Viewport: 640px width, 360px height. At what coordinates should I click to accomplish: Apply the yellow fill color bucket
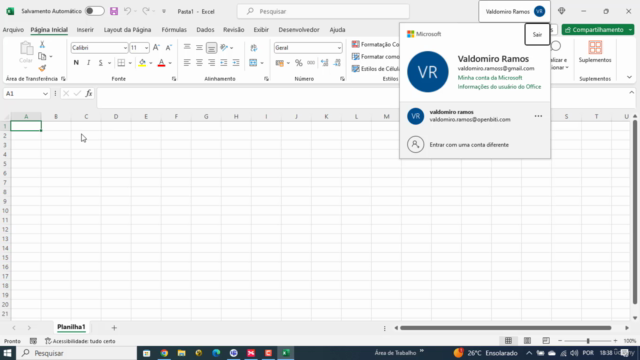coord(142,63)
